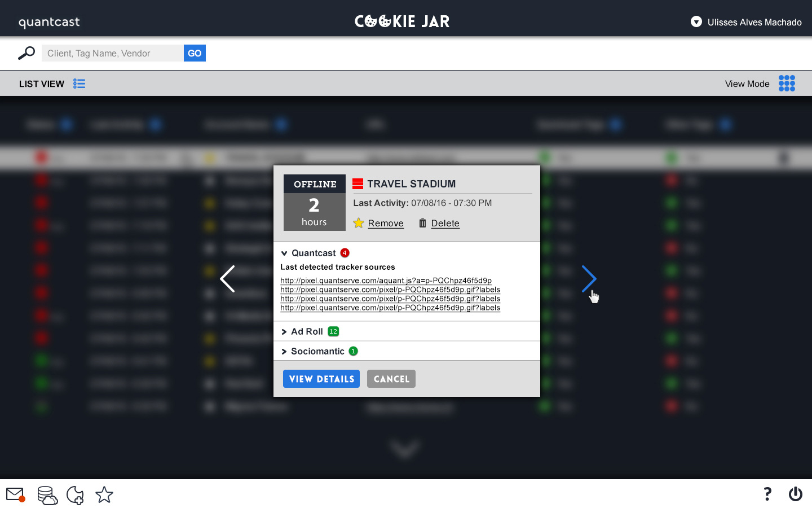Open the aquant.js tracker source link
This screenshot has height=508, width=812.
386,281
